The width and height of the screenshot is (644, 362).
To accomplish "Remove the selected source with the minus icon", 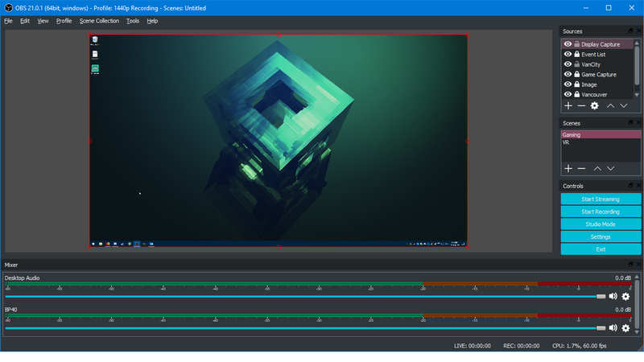I will coord(581,105).
